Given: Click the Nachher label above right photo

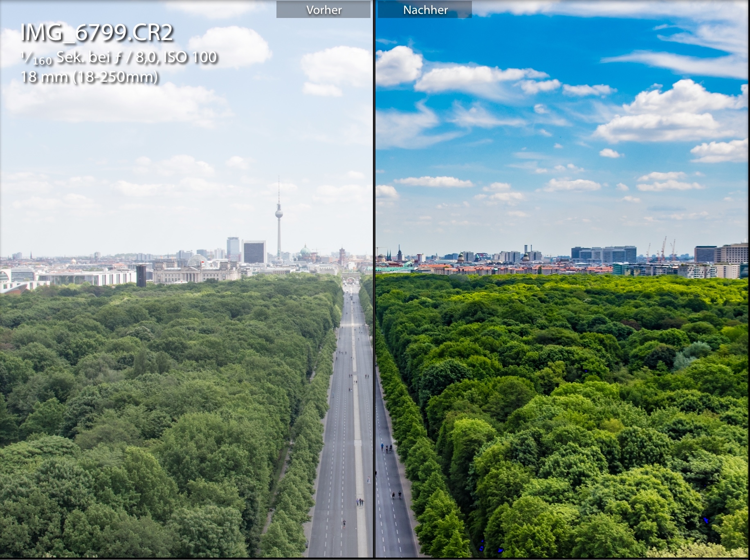Looking at the screenshot, I should coord(425,10).
